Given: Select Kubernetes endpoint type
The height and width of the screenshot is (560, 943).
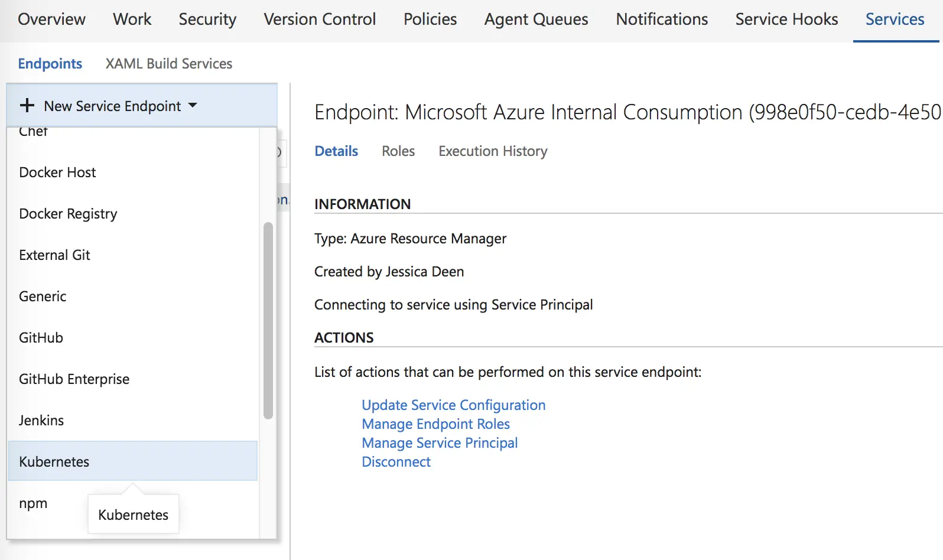Looking at the screenshot, I should [x=133, y=461].
